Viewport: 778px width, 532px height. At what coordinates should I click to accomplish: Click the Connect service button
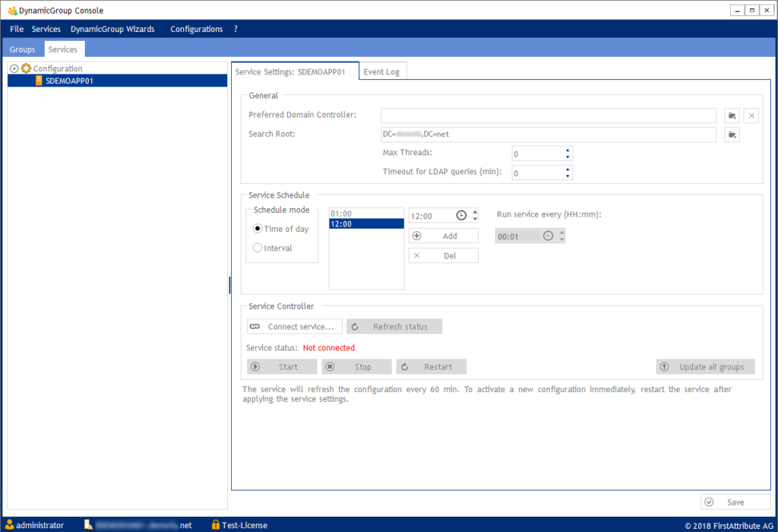click(294, 326)
